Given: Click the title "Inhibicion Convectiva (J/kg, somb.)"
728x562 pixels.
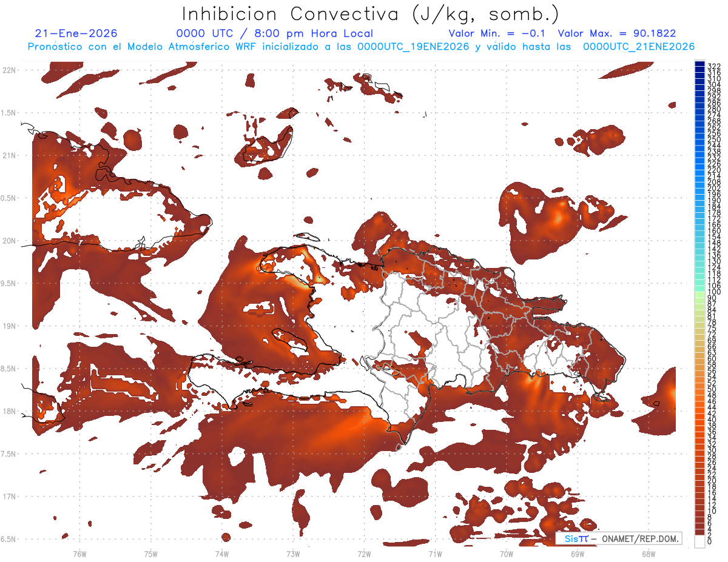Looking at the screenshot, I should pos(370,15).
